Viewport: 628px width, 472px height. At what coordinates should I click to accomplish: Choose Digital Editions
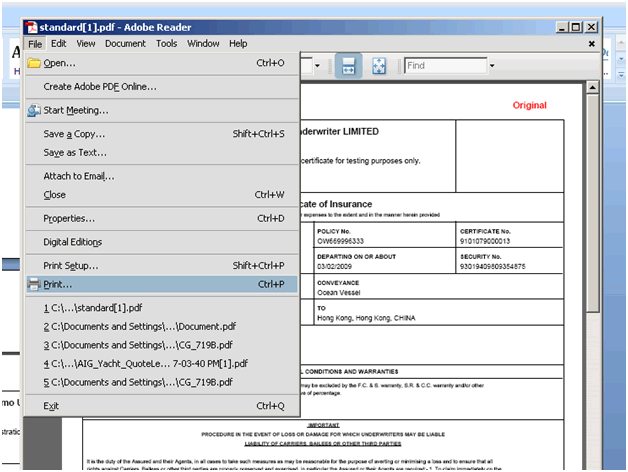(x=162, y=242)
